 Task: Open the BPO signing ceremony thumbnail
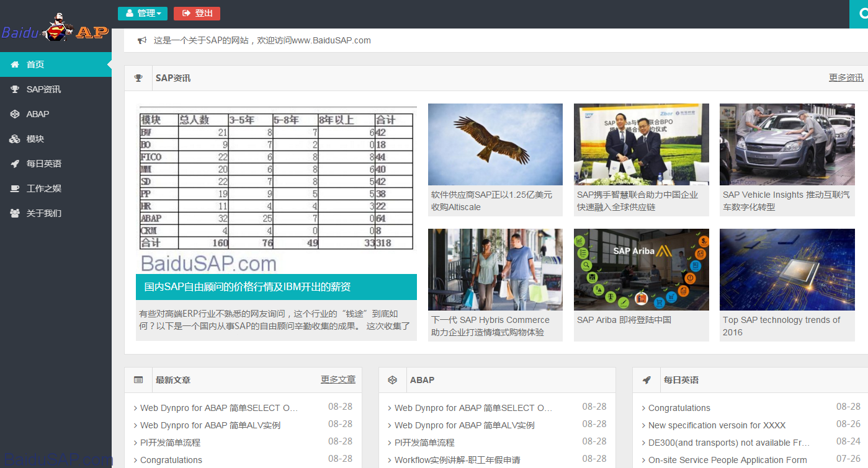coord(641,144)
